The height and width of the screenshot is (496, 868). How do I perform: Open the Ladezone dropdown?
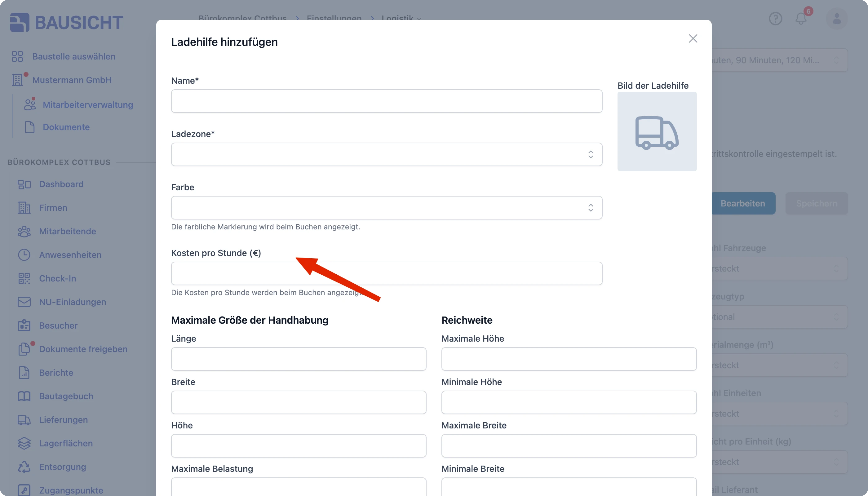tap(387, 154)
